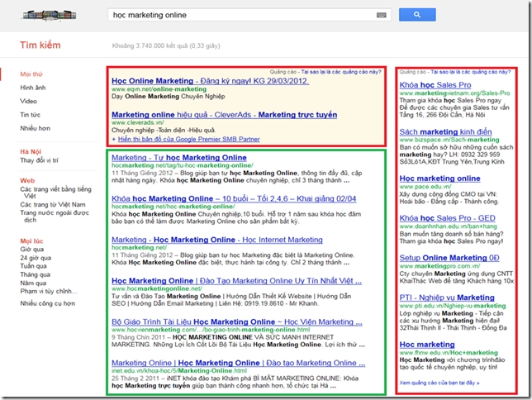This screenshot has height=400, width=532.
Task: Open the on-screen keyboard icon in search box
Action: 382,15
